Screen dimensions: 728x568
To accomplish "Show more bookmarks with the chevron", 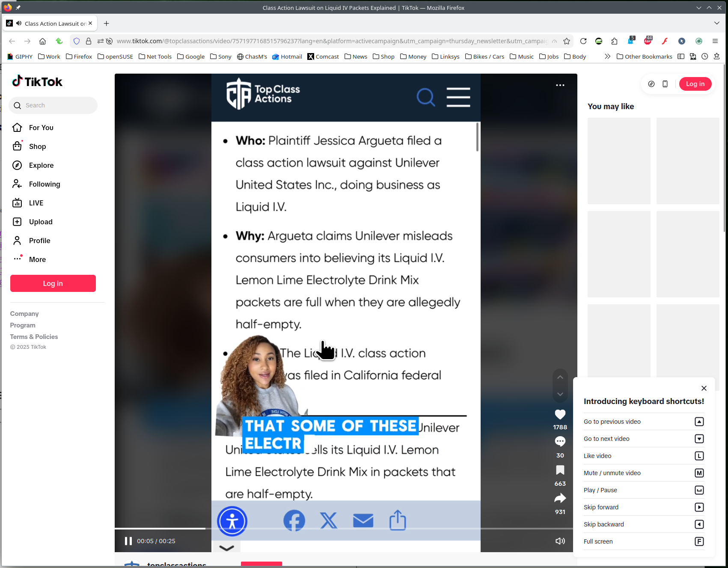I will tap(607, 57).
